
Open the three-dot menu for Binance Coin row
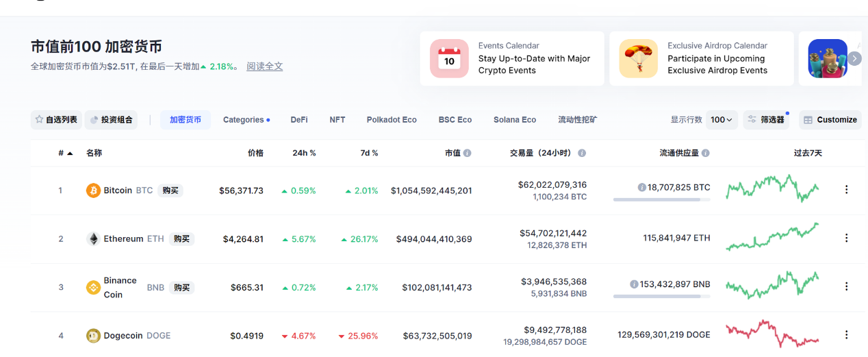click(x=846, y=286)
